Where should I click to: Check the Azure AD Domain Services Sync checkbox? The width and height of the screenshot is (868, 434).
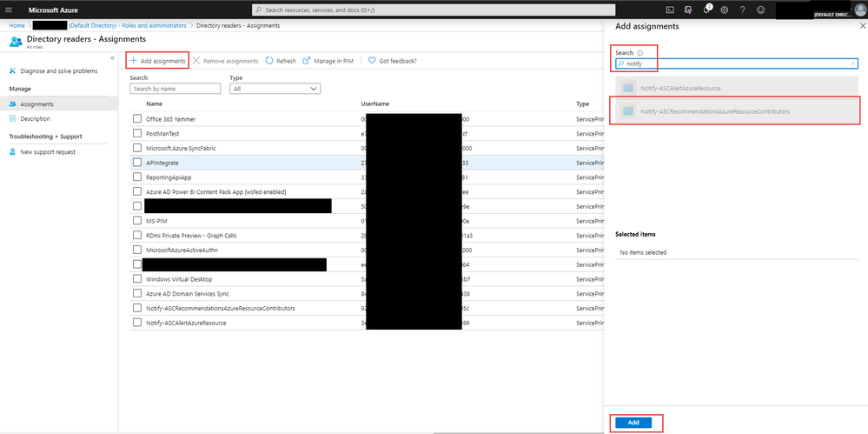tap(136, 293)
